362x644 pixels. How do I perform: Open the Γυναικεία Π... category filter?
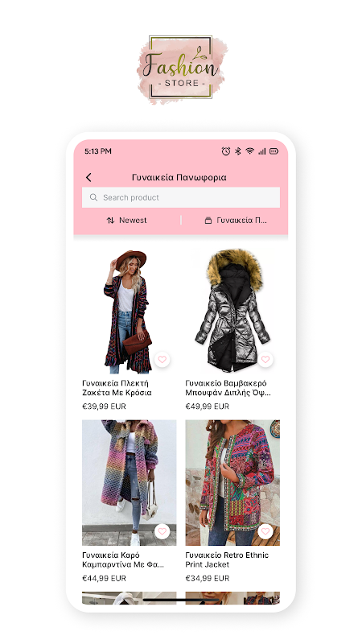tap(236, 220)
